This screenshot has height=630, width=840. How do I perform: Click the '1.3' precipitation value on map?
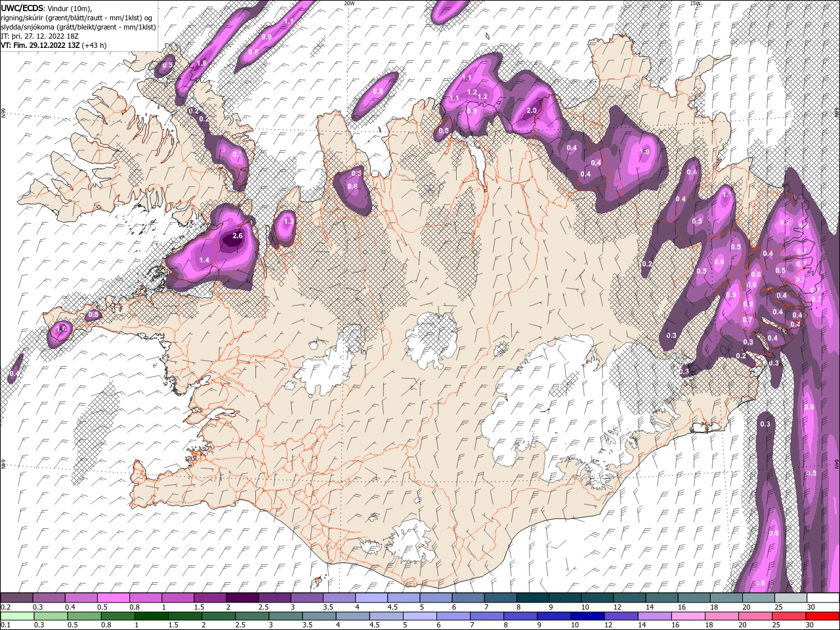pos(289,222)
